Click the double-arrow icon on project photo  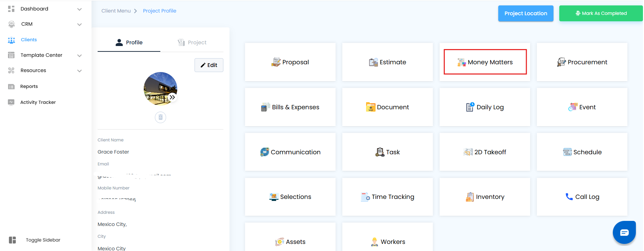click(172, 97)
